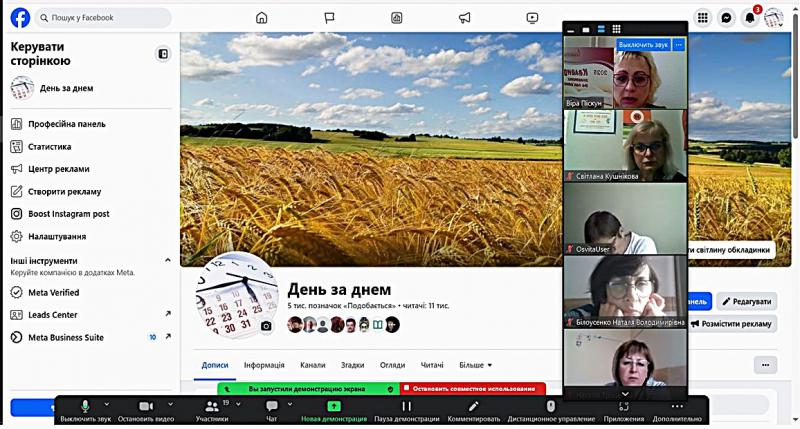Screen dimensions: 800x429
Task: Change the profile picture via camera icon
Action: pyautogui.click(x=266, y=326)
